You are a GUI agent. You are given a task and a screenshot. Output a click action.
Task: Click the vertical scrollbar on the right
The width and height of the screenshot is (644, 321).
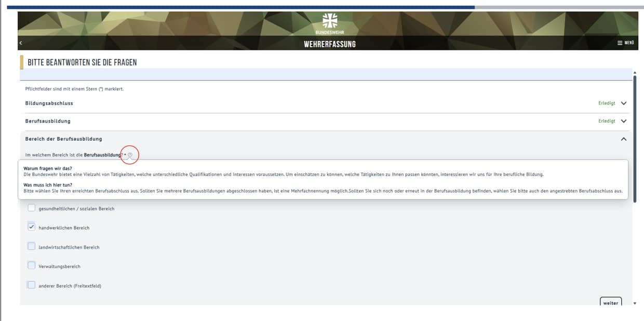point(635,135)
